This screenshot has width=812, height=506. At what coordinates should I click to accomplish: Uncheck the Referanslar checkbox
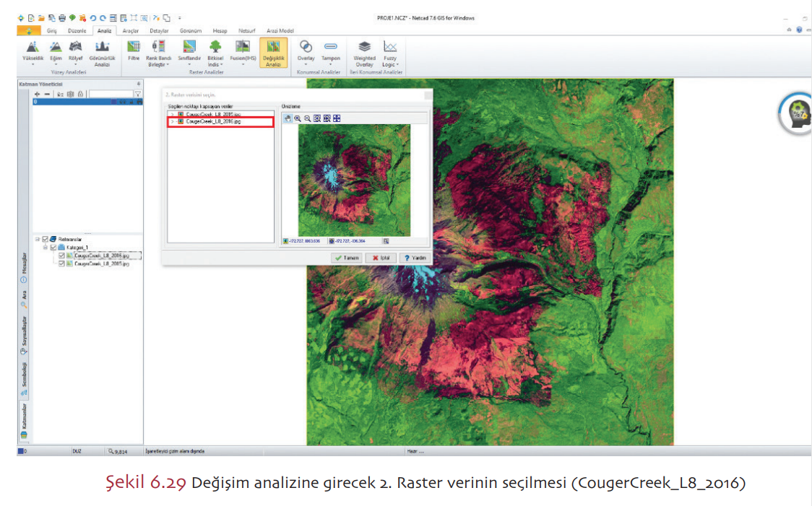46,239
